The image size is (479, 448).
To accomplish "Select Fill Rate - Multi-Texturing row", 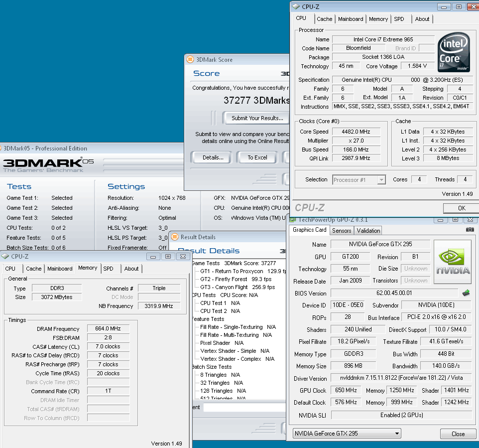I will click(236, 334).
